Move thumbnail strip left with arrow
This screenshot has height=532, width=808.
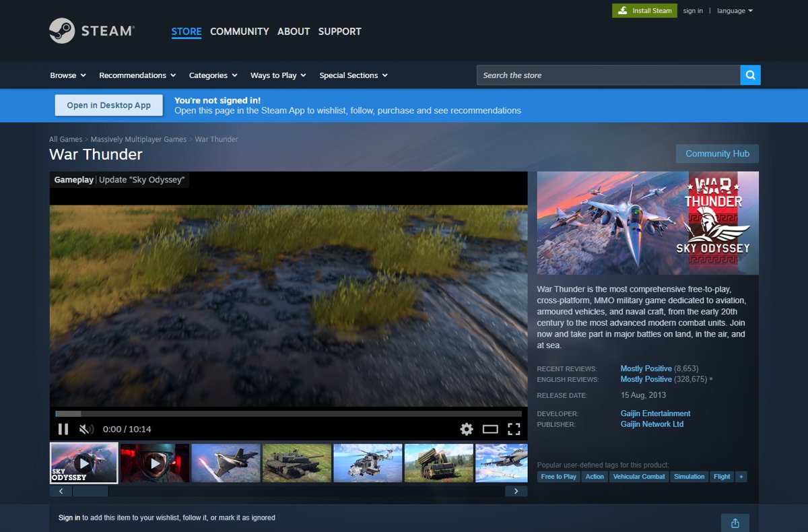pos(61,491)
